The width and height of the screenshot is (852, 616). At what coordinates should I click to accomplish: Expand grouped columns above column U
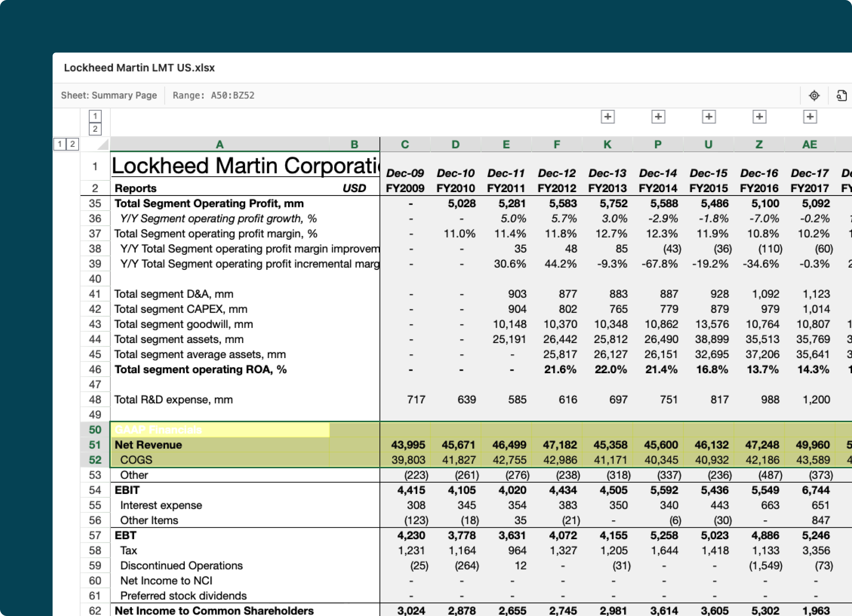[709, 117]
